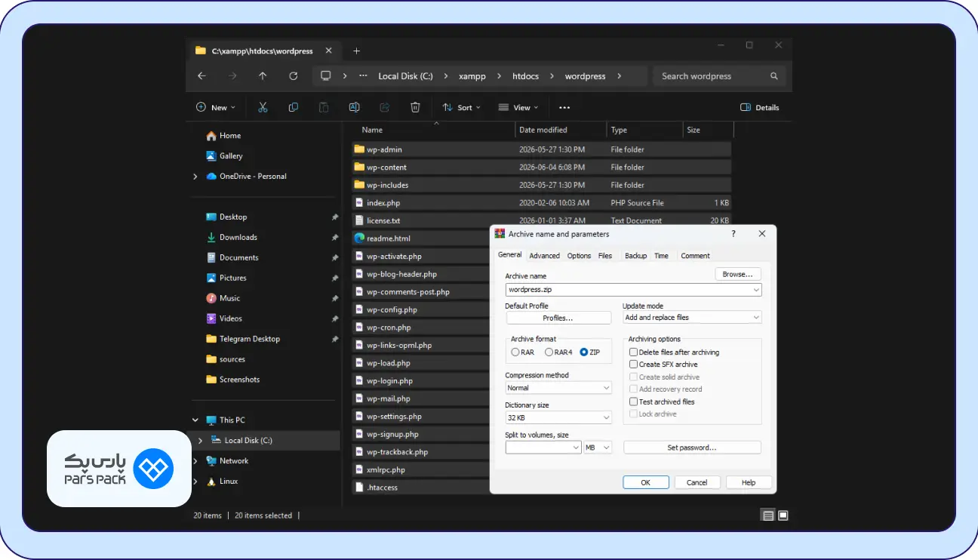Click the Browse... button
This screenshot has height=560, width=978.
738,275
